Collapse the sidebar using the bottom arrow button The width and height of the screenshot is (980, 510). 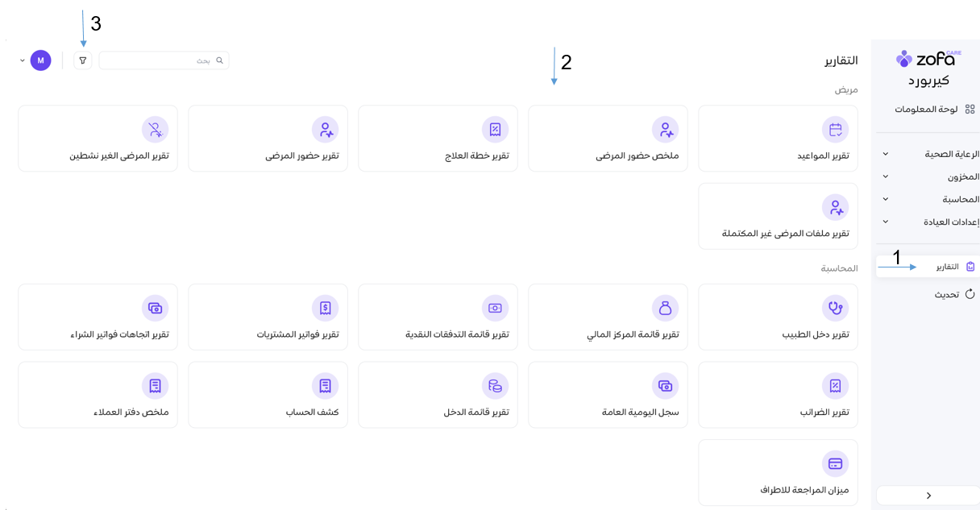[x=928, y=495]
